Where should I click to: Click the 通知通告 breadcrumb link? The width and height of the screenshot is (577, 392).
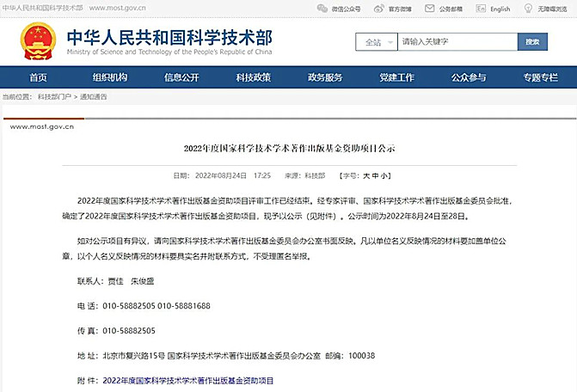[94, 96]
